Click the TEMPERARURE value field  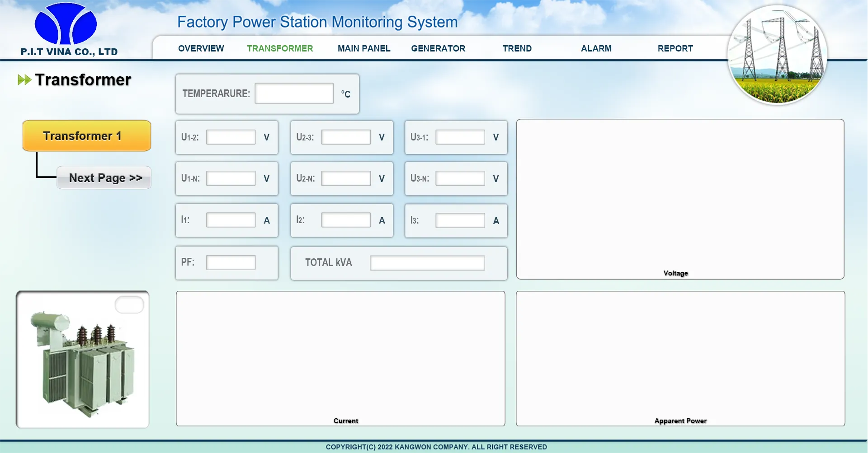[294, 93]
